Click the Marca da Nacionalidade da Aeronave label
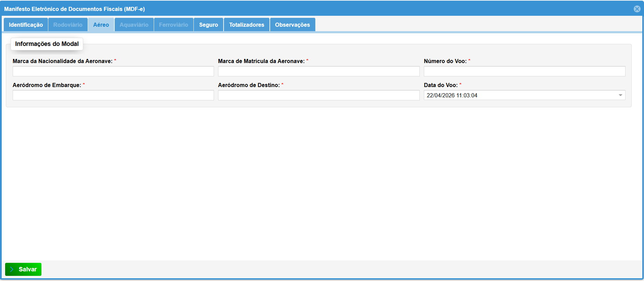 [x=63, y=61]
